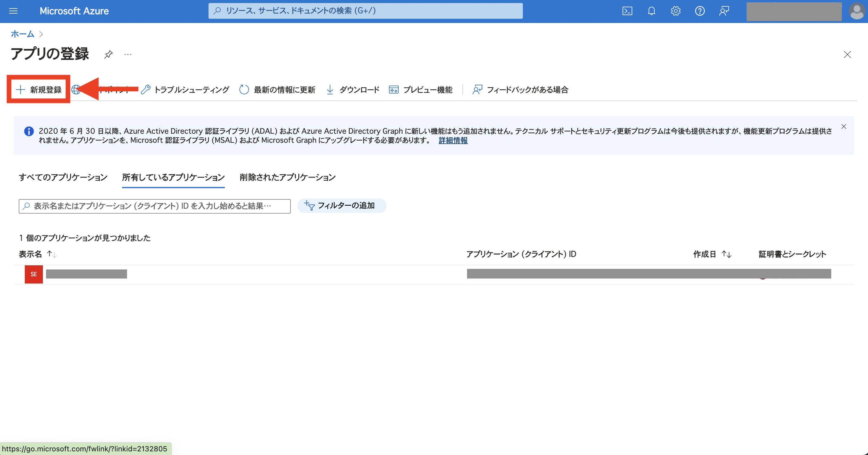Click アプリケーション (クライアント) ID column header

[521, 254]
